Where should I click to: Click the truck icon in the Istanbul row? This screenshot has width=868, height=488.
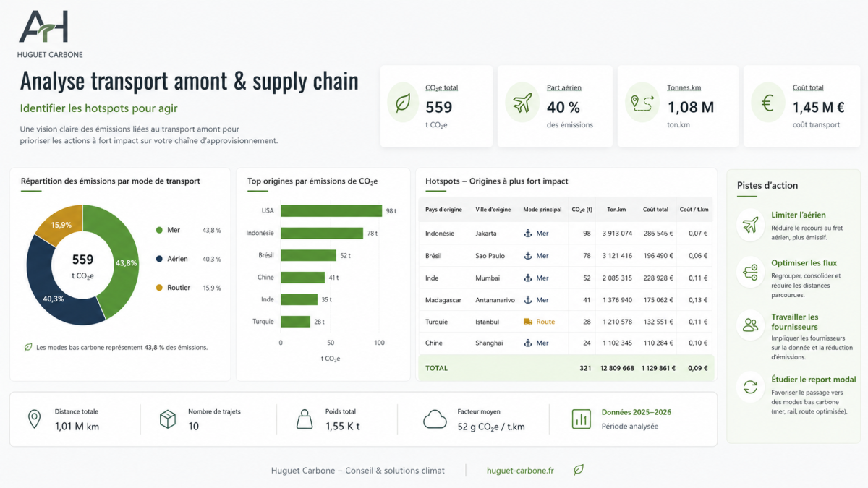pyautogui.click(x=528, y=322)
